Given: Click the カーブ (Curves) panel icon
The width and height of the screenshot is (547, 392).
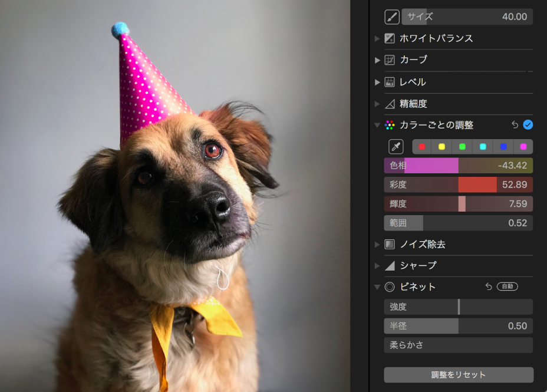Looking at the screenshot, I should 389,60.
